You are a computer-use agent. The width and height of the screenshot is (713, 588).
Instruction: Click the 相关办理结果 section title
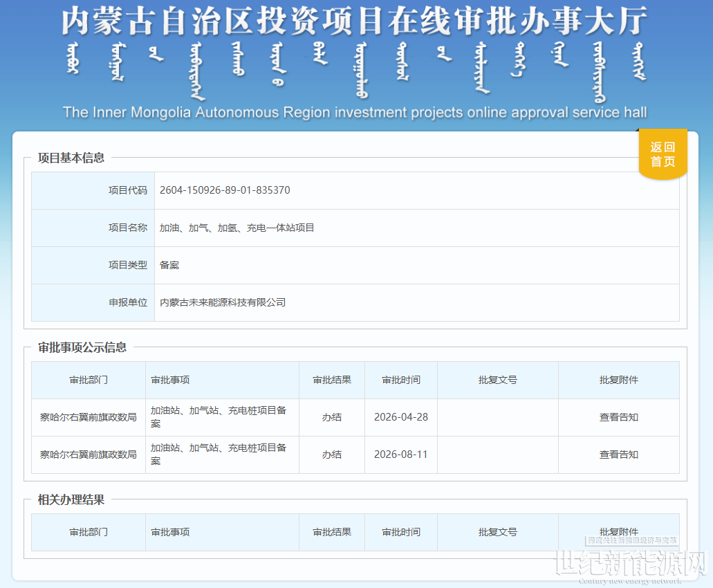(x=71, y=499)
